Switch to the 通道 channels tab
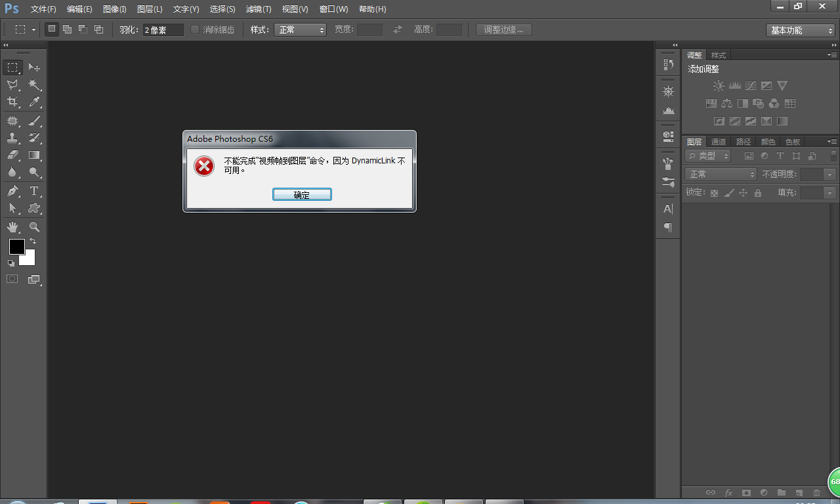 click(x=719, y=142)
